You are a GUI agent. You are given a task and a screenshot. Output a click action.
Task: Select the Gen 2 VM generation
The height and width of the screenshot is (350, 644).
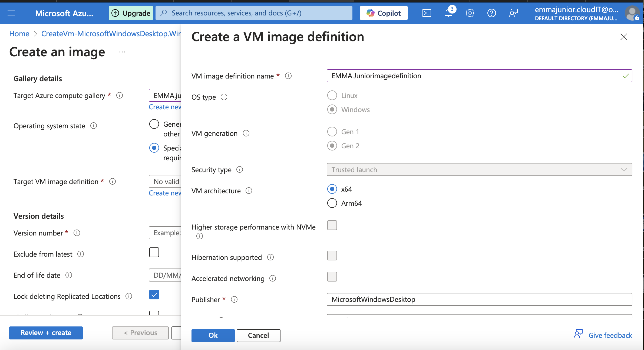click(332, 146)
